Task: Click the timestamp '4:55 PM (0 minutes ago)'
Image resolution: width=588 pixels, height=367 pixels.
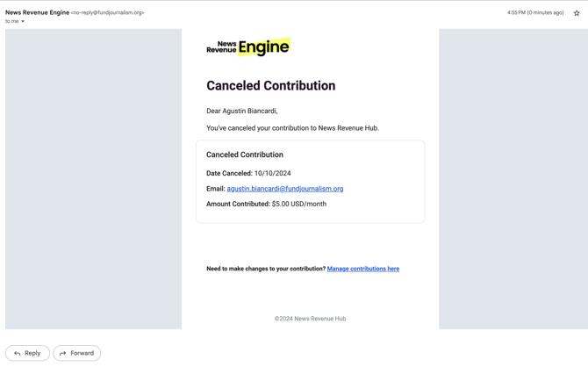Action: (x=535, y=13)
